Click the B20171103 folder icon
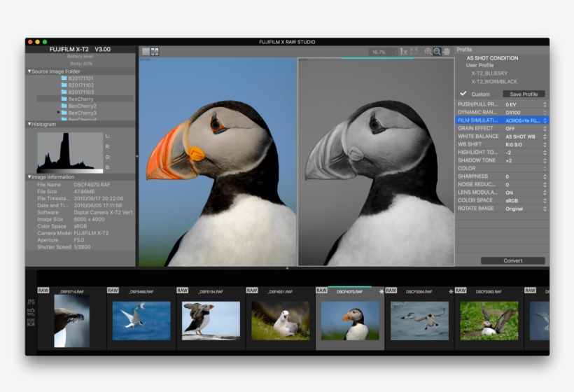 64,92
